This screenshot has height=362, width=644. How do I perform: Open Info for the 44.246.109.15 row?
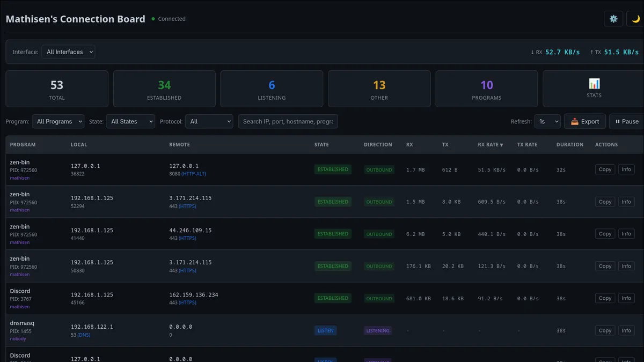coord(626,234)
